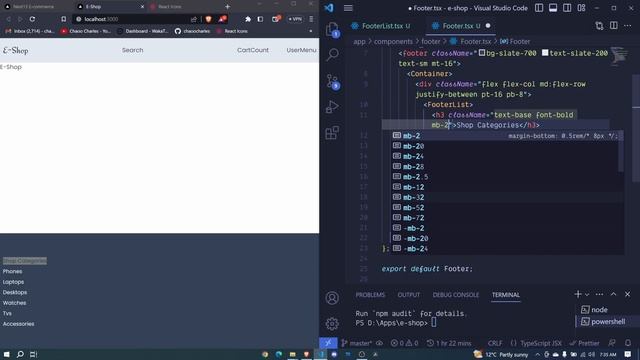Choose the mb-2 autocomplete suggestion
This screenshot has height=360, width=640.
[x=507, y=136]
